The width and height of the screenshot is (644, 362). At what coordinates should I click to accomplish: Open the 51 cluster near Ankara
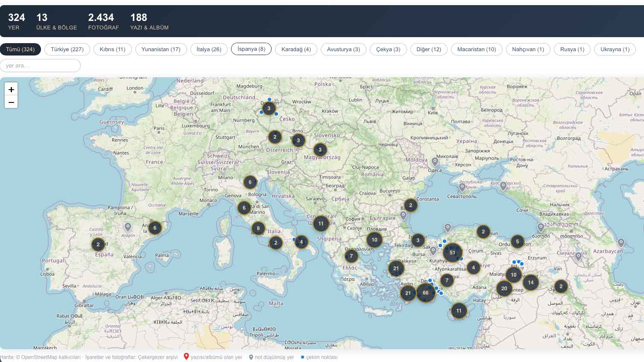pos(452,253)
